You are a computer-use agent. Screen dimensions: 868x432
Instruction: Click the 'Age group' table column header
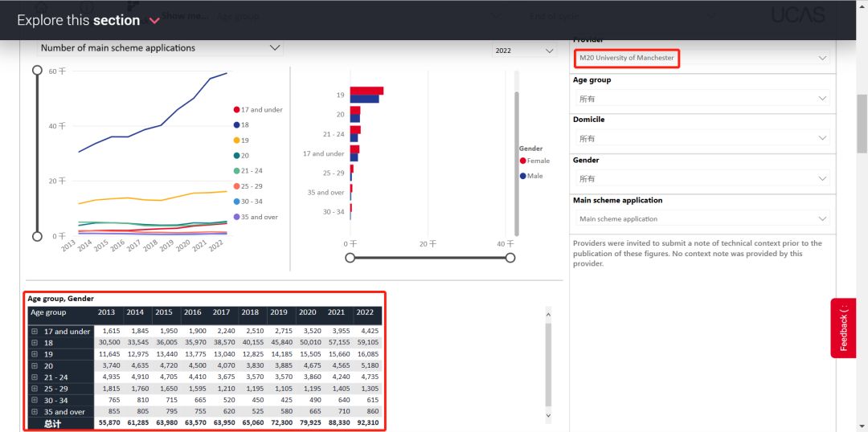48,312
